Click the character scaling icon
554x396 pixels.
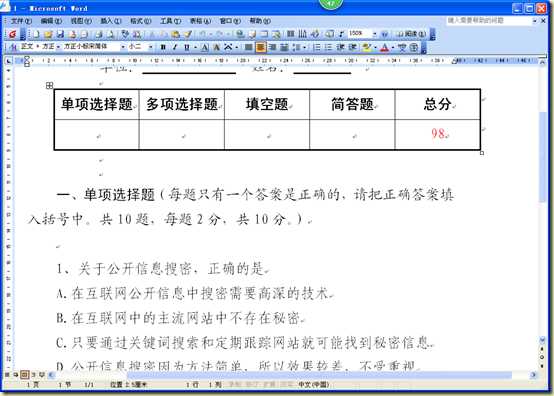coord(228,47)
